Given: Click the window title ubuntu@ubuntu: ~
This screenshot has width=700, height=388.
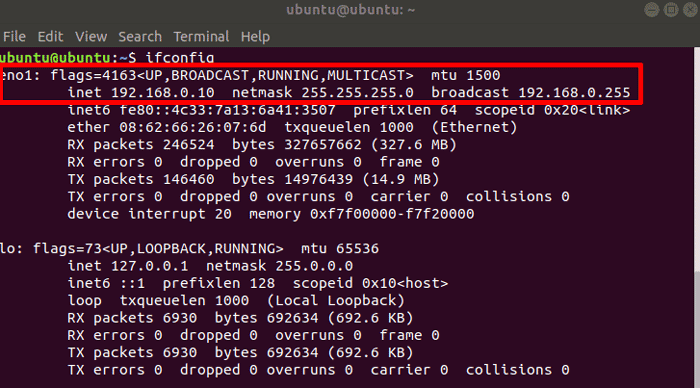Looking at the screenshot, I should click(350, 10).
